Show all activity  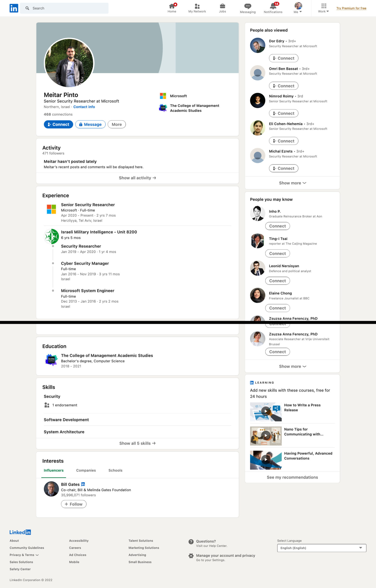click(137, 178)
